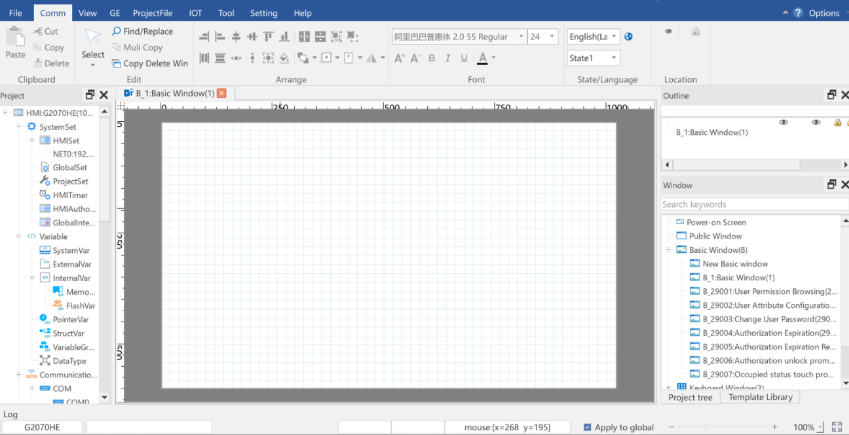Viewport: 849px width, 435px height.
Task: Float the Window panel
Action: 832,185
